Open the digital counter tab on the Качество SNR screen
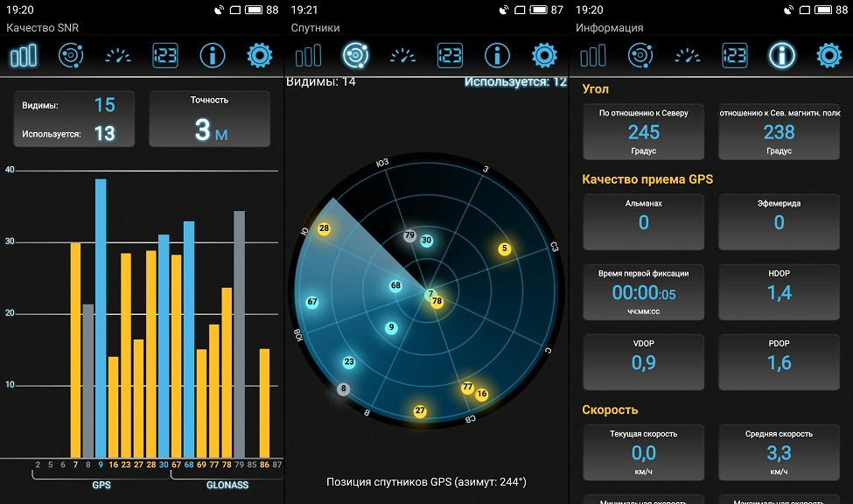853x504 pixels. (165, 55)
